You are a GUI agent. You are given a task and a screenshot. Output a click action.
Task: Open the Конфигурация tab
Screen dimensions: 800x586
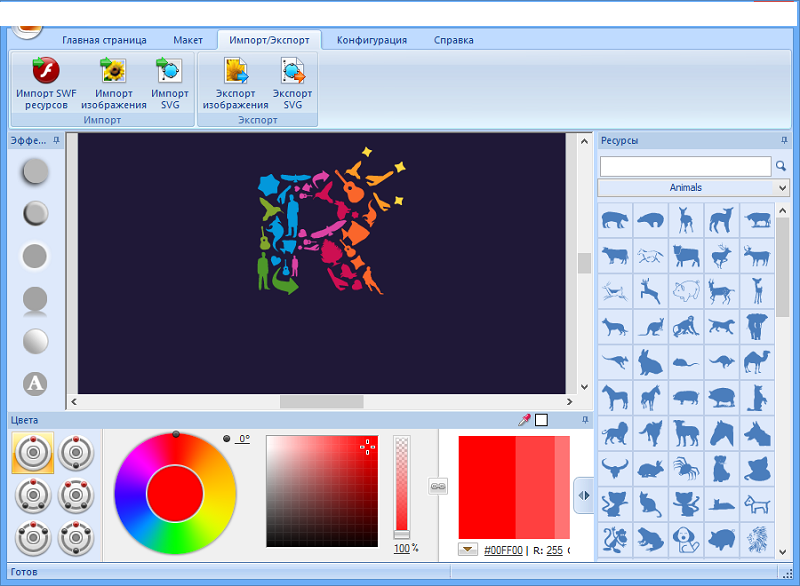pos(372,40)
